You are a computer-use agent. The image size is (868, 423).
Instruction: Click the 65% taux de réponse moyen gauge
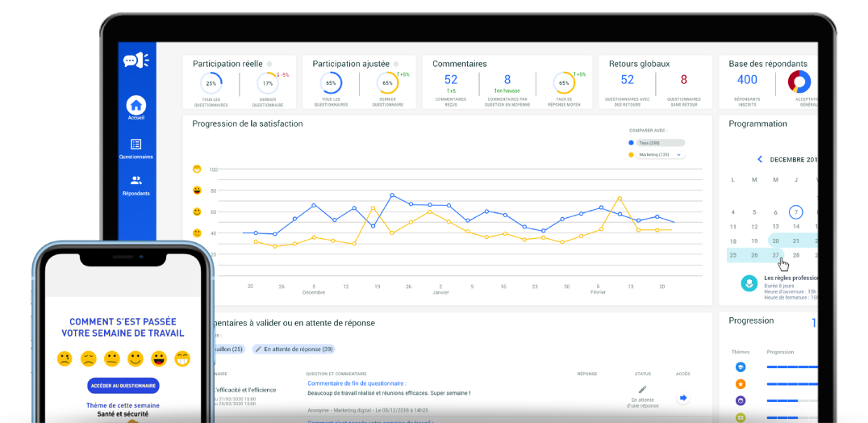coord(564,83)
